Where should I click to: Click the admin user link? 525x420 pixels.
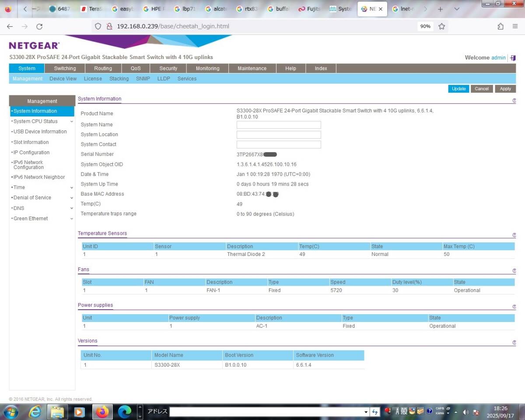(498, 58)
